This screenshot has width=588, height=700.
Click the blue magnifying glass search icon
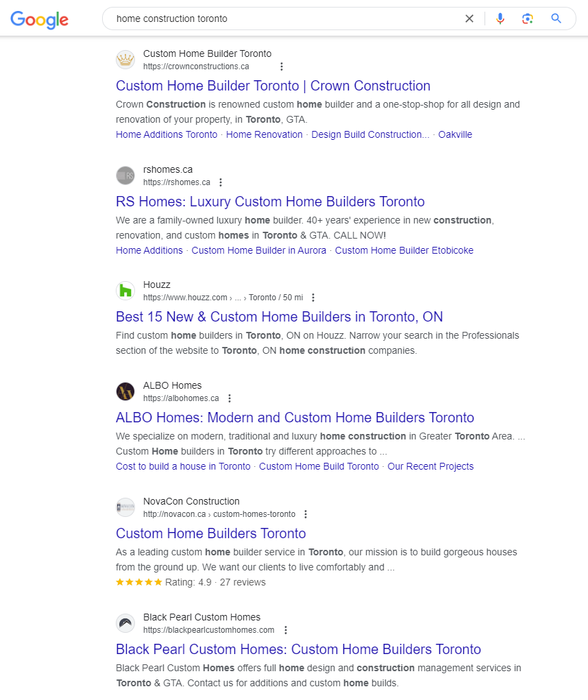pos(556,19)
